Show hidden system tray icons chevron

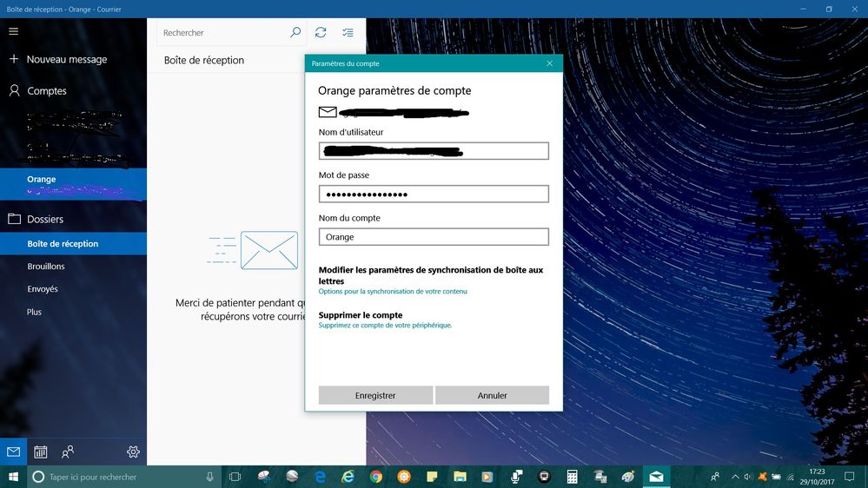735,477
